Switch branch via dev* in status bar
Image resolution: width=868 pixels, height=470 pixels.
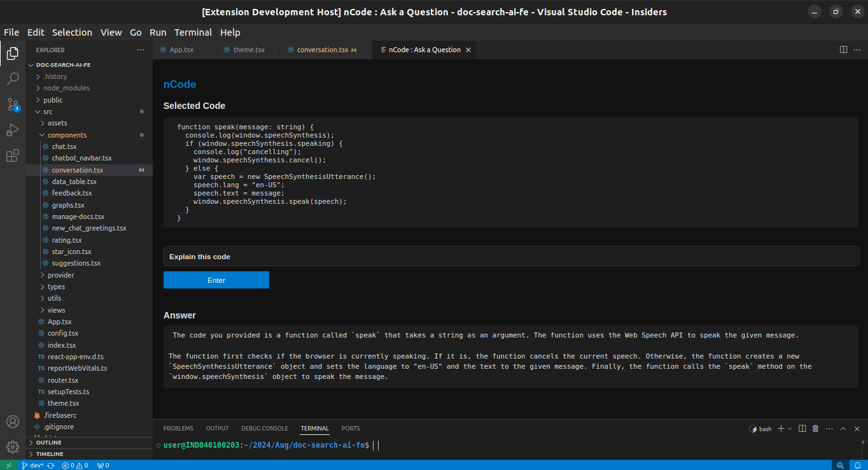coord(32,465)
